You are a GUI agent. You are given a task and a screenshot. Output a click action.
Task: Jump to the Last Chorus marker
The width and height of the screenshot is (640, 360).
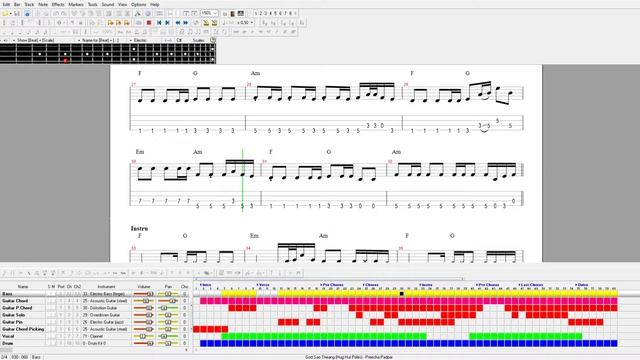[531, 285]
